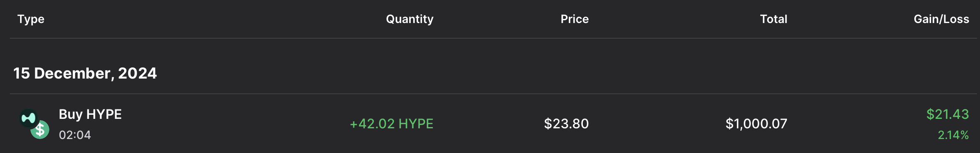This screenshot has width=980, height=153.
Task: Click the HYPE unit label in quantity
Action: [416, 124]
